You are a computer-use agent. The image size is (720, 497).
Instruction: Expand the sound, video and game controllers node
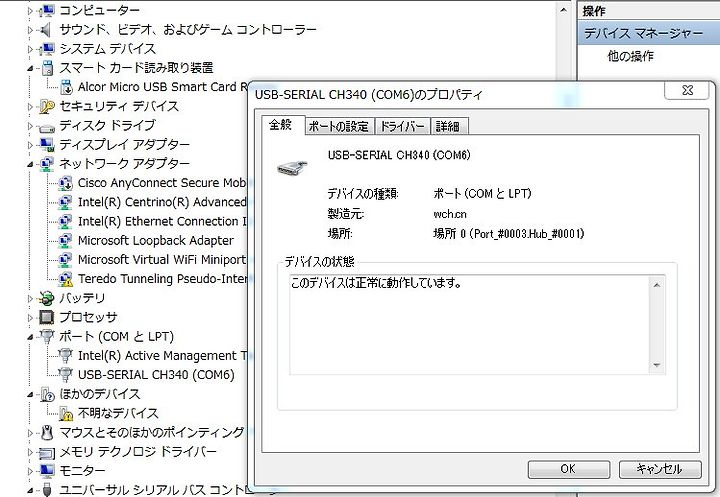[x=31, y=30]
